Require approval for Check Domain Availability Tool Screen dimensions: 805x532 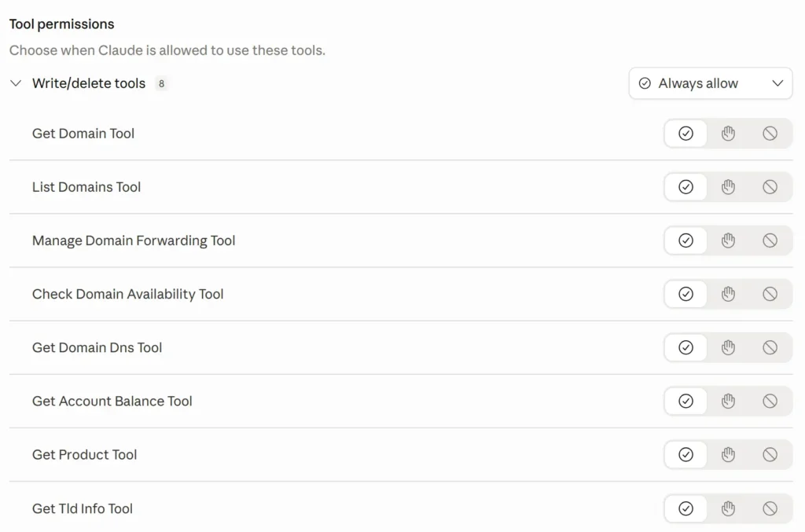[728, 294]
